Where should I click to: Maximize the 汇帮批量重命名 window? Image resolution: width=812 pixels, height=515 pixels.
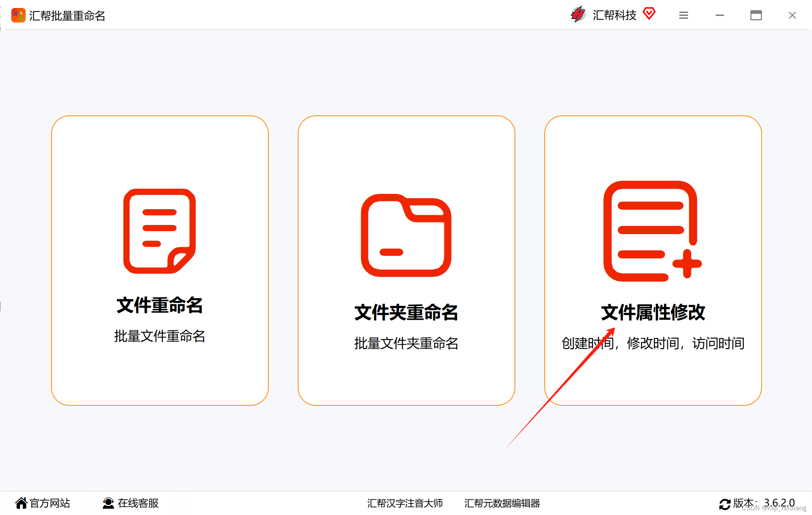coord(756,15)
